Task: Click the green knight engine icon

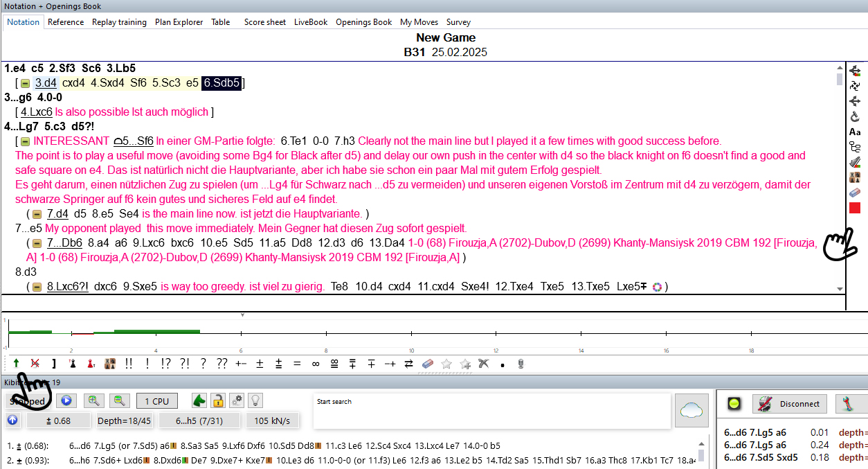Action: click(x=199, y=400)
